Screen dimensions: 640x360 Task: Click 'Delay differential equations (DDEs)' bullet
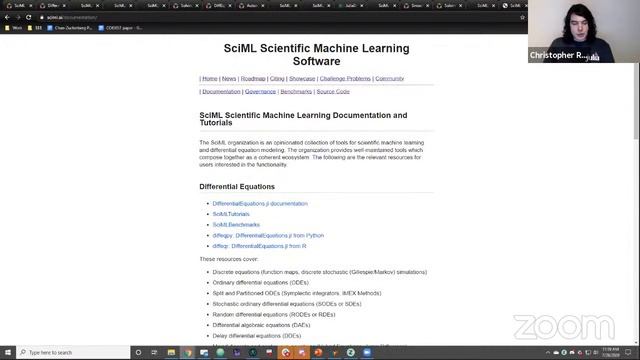click(x=257, y=336)
